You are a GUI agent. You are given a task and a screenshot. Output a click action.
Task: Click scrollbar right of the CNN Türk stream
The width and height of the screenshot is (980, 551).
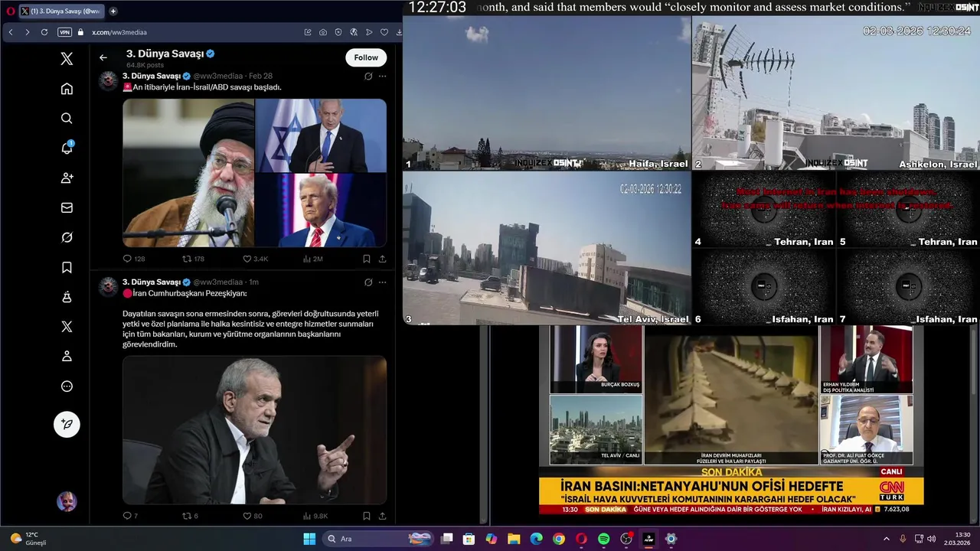point(974,425)
